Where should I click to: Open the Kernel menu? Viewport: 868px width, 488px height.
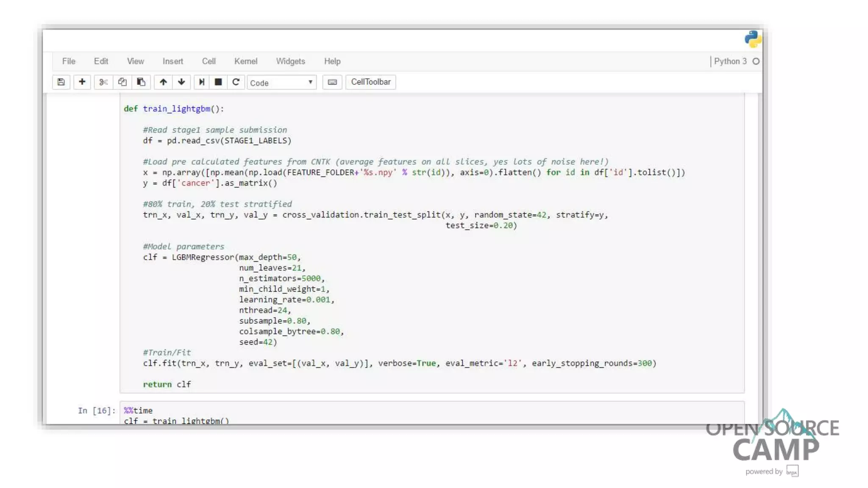[246, 61]
